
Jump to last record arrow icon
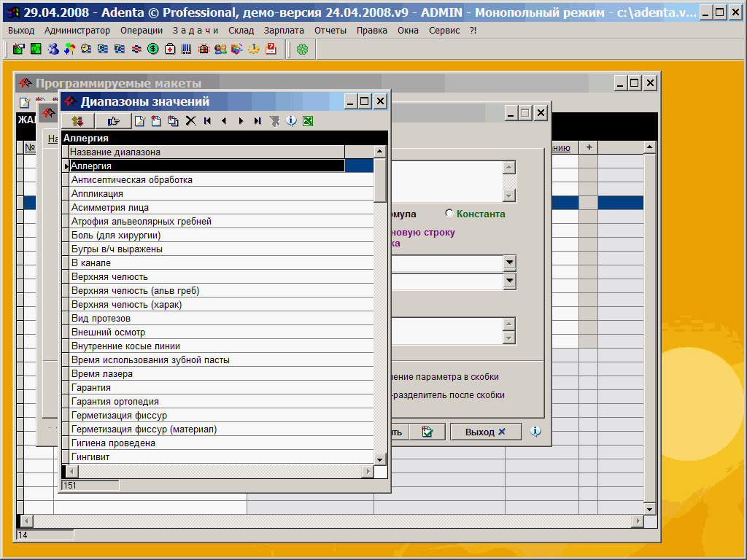tap(258, 121)
